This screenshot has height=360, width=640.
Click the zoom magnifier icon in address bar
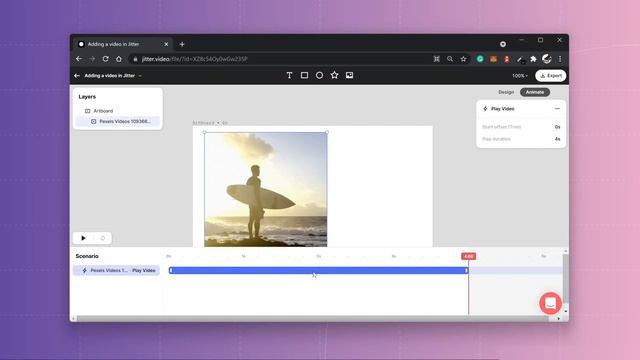450,59
